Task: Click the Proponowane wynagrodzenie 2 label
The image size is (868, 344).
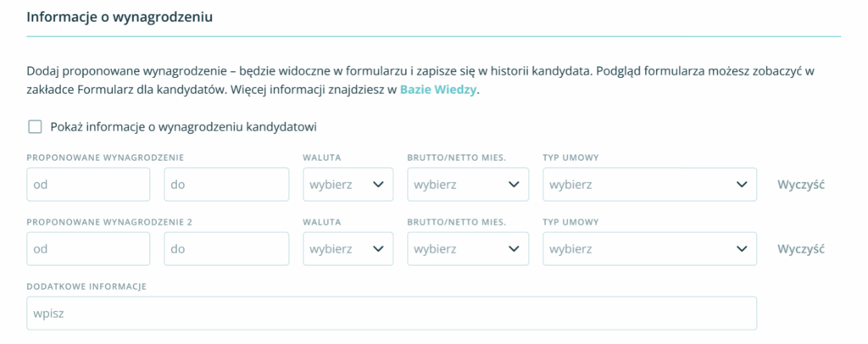Action: [110, 222]
